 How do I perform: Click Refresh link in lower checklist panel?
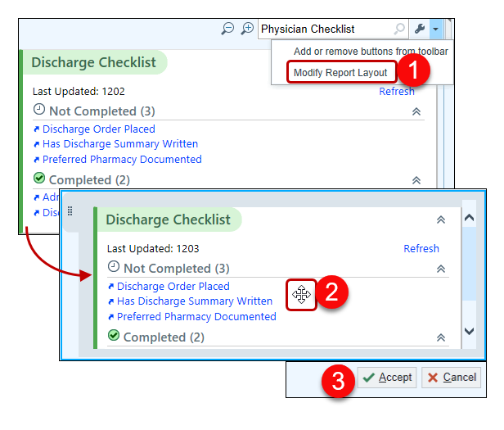coord(421,249)
